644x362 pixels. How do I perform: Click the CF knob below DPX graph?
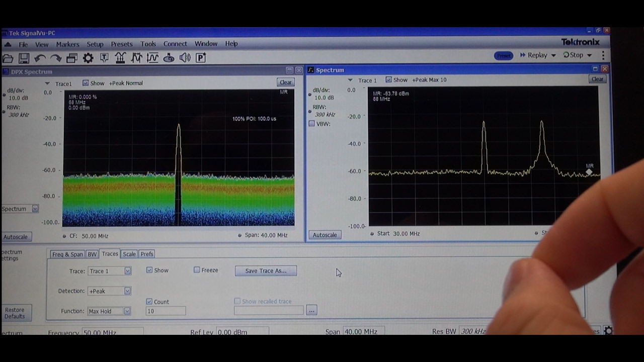coord(64,236)
